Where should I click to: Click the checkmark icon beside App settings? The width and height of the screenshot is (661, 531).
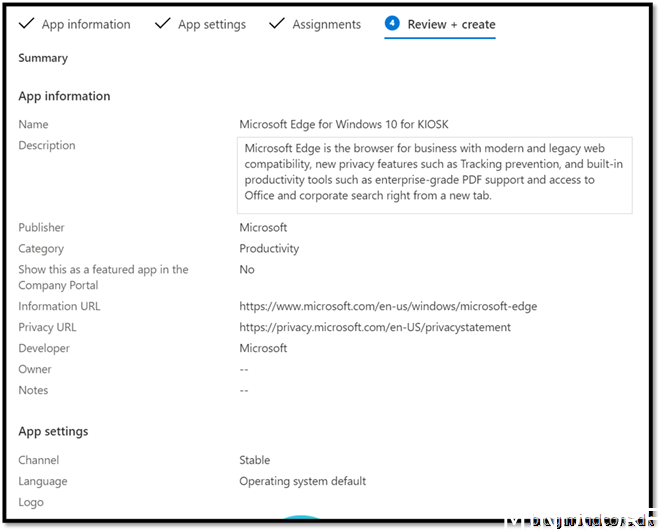[x=162, y=23]
